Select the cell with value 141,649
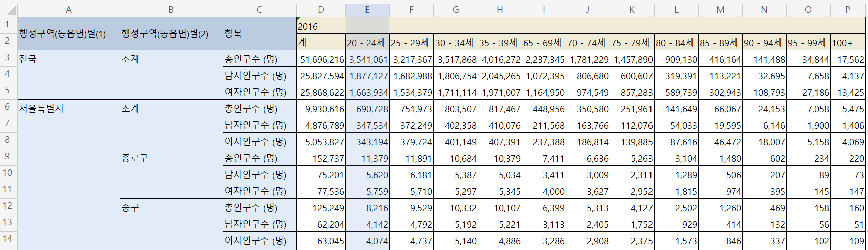The height and width of the screenshot is (250, 868). (676, 108)
